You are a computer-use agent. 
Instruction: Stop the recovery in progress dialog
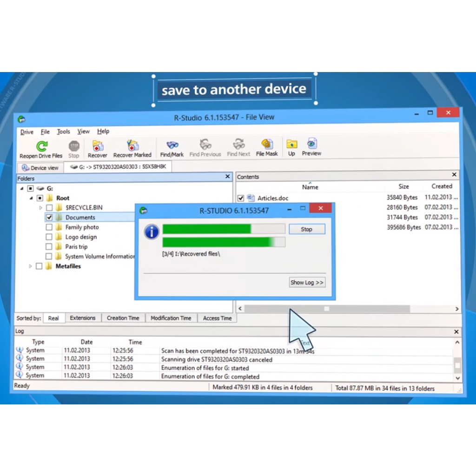click(x=307, y=229)
